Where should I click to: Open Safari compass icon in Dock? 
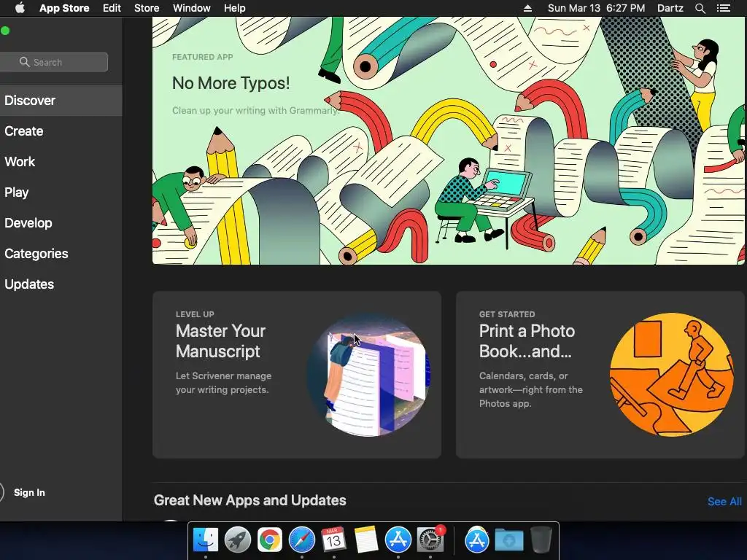[x=301, y=540]
